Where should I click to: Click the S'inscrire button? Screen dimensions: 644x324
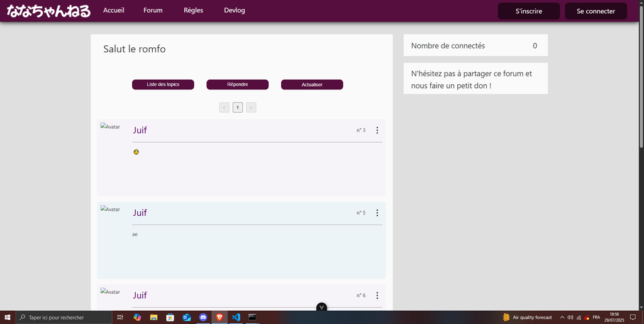tap(528, 11)
